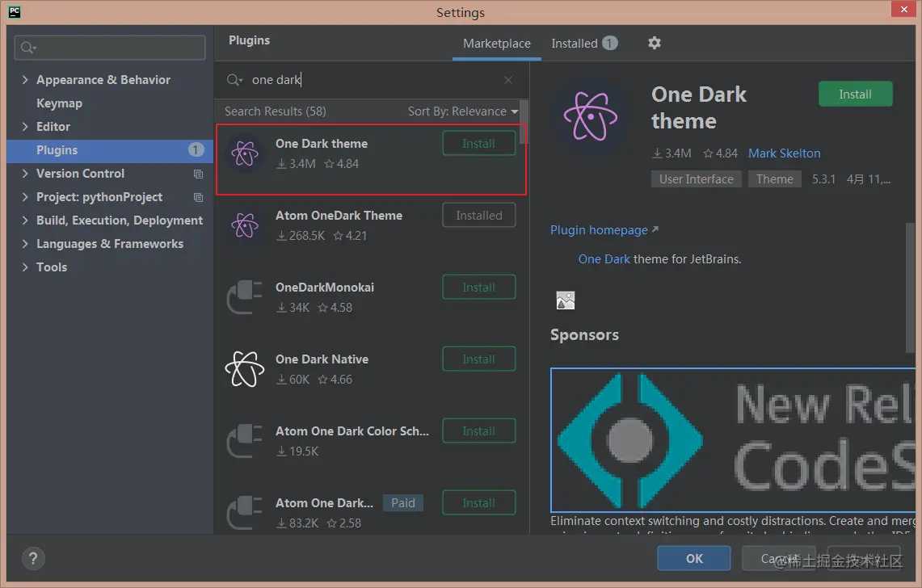
Task: Expand the Editor settings node
Action: click(x=25, y=127)
